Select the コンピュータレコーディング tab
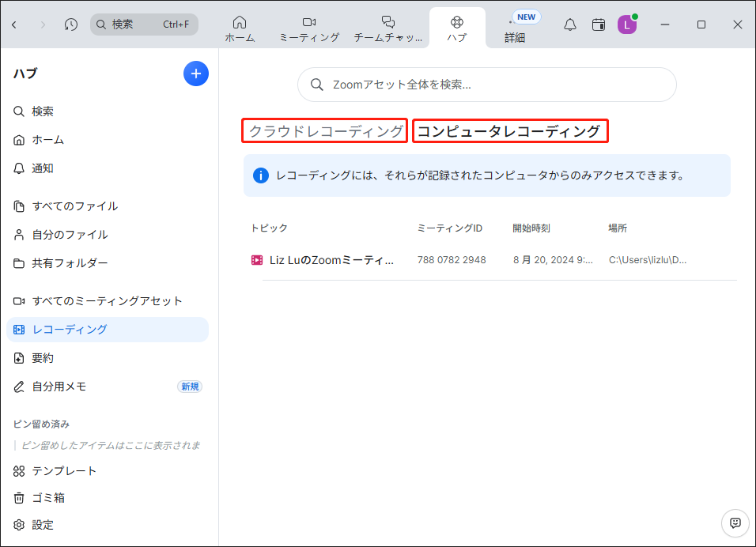The image size is (756, 547). tap(510, 130)
